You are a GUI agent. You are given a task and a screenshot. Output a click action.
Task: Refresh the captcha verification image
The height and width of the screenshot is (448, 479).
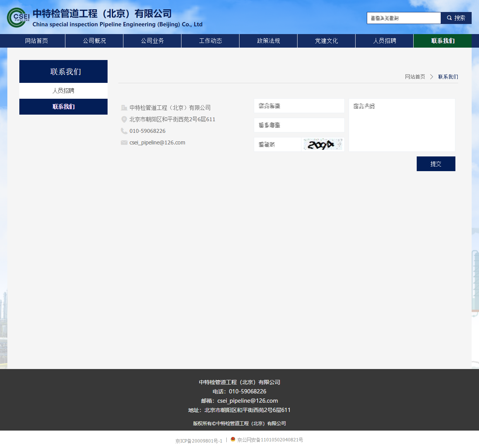[323, 144]
